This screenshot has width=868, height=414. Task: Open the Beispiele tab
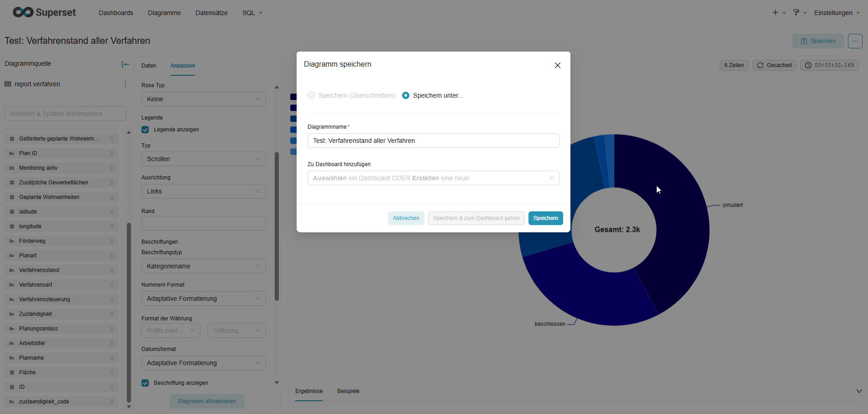(x=348, y=391)
